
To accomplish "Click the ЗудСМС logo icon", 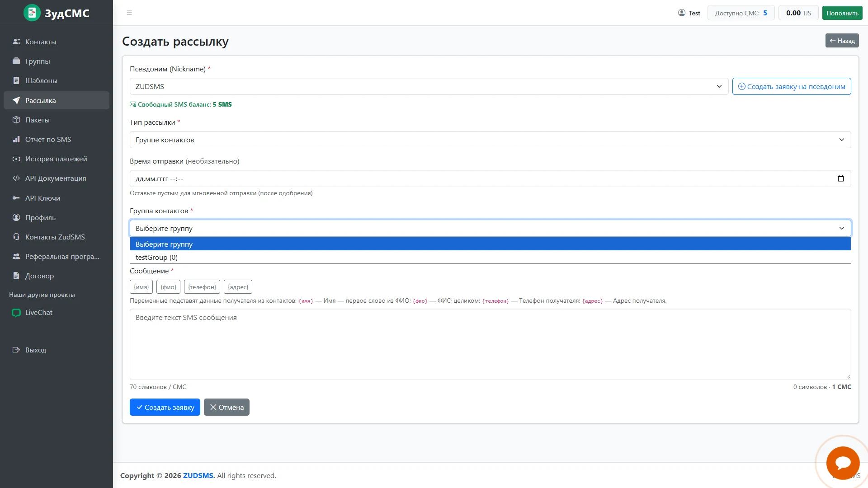I will click(32, 13).
